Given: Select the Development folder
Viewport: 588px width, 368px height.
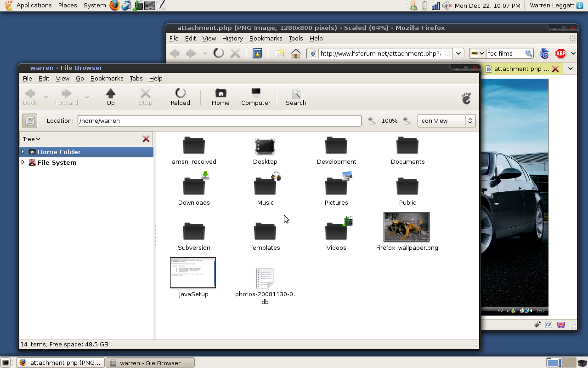Looking at the screenshot, I should pos(336,150).
